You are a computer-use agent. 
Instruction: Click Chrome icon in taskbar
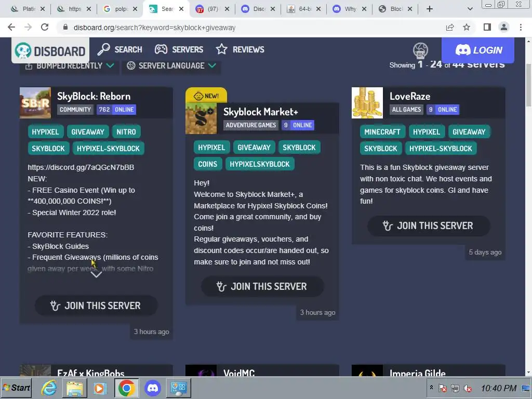[126, 388]
